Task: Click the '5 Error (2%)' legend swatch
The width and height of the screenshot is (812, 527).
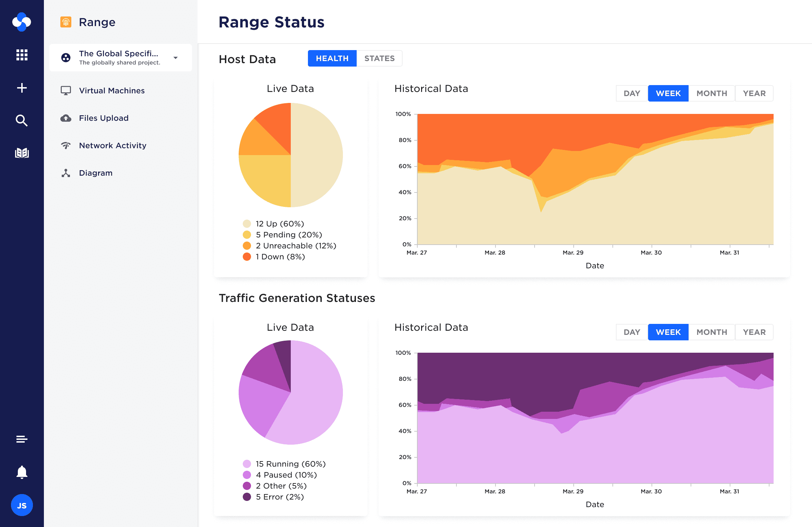Action: pyautogui.click(x=247, y=497)
